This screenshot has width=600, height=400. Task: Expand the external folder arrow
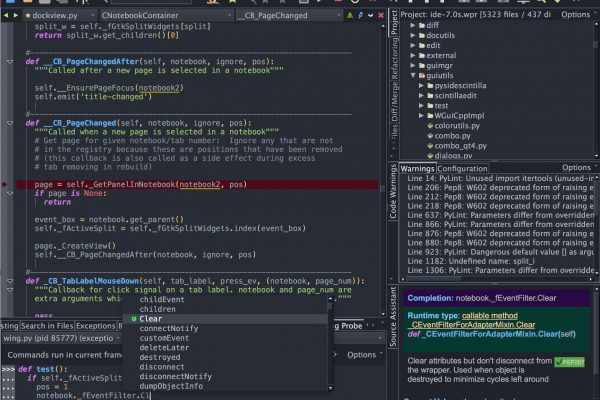point(413,56)
